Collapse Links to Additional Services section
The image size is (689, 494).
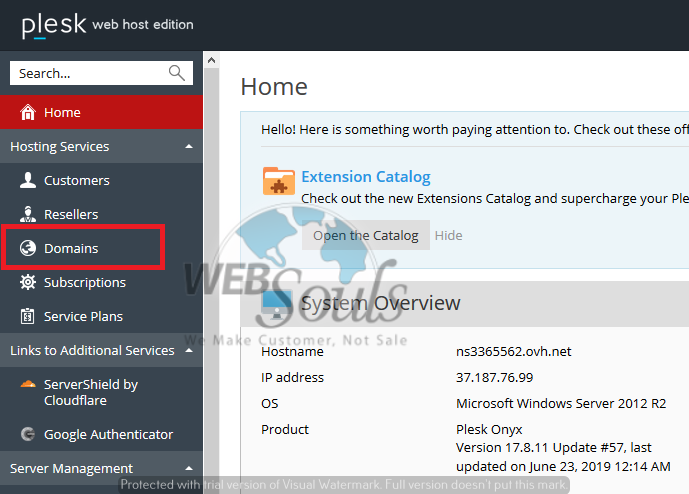[x=189, y=350]
